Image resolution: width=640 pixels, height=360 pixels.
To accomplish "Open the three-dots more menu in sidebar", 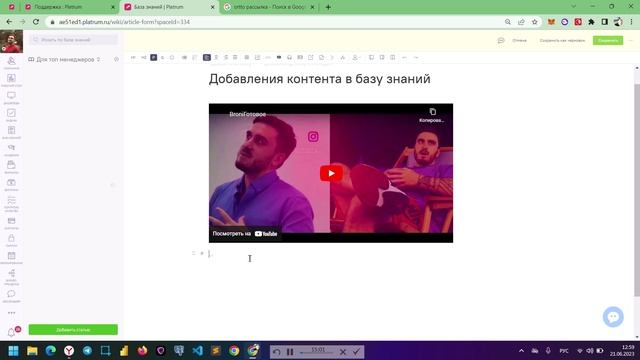I will pyautogui.click(x=11, y=313).
